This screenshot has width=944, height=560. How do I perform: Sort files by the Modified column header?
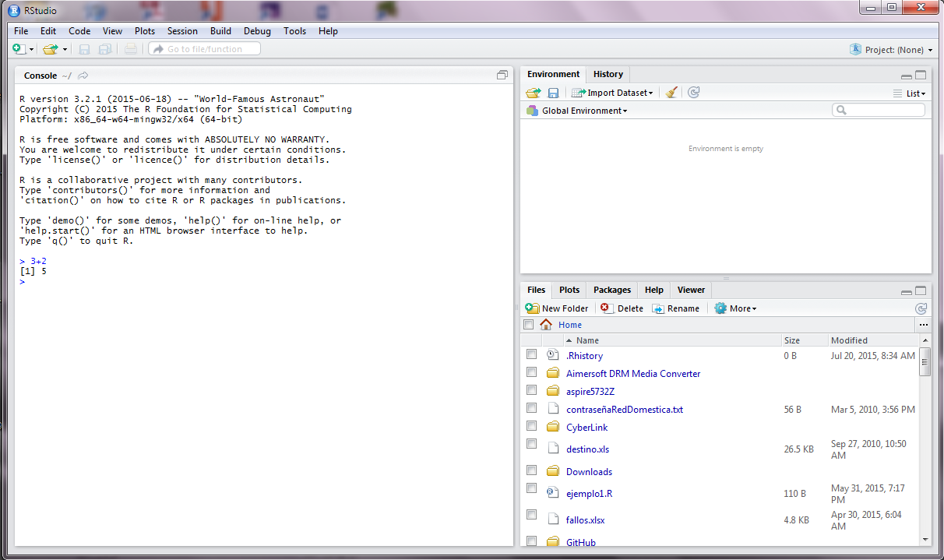click(872, 340)
